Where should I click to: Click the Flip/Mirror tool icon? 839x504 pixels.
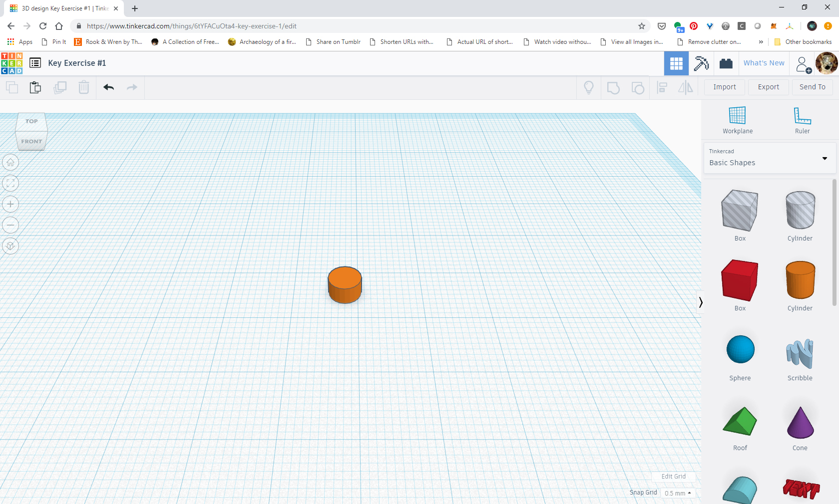coord(686,88)
